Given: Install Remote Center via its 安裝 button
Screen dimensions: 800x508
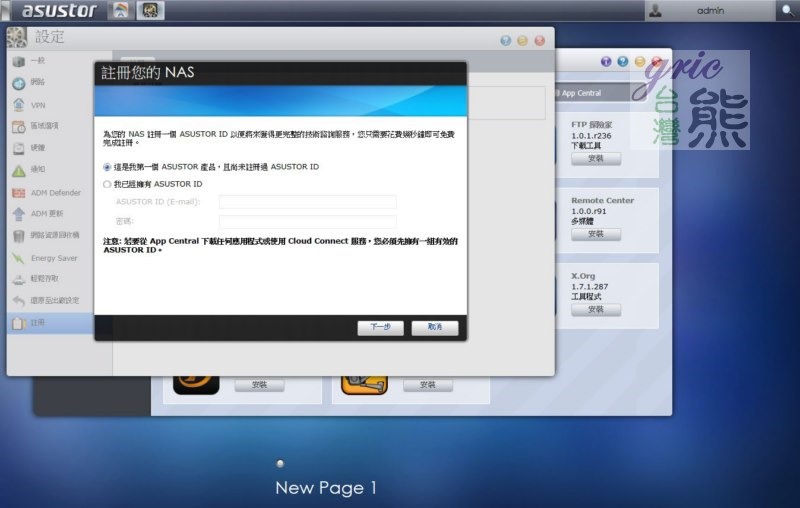Looking at the screenshot, I should (596, 234).
